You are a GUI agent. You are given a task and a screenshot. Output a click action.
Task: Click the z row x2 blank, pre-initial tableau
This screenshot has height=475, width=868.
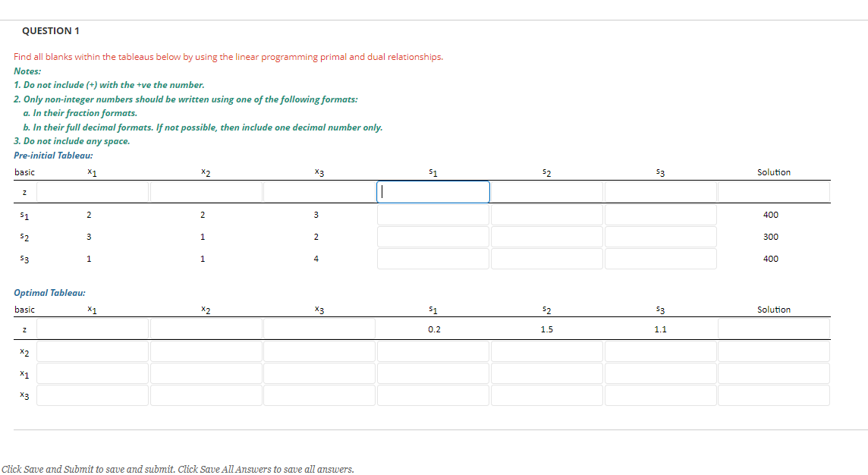coord(206,191)
